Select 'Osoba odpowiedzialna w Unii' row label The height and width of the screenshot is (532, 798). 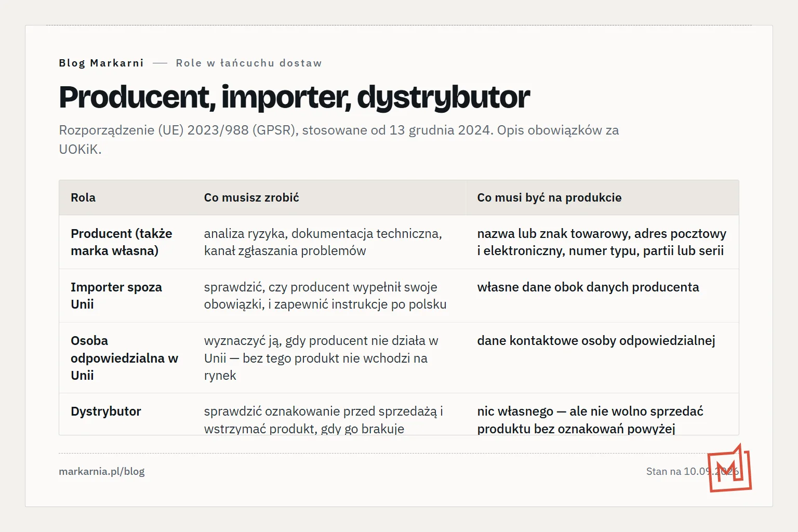pyautogui.click(x=125, y=358)
